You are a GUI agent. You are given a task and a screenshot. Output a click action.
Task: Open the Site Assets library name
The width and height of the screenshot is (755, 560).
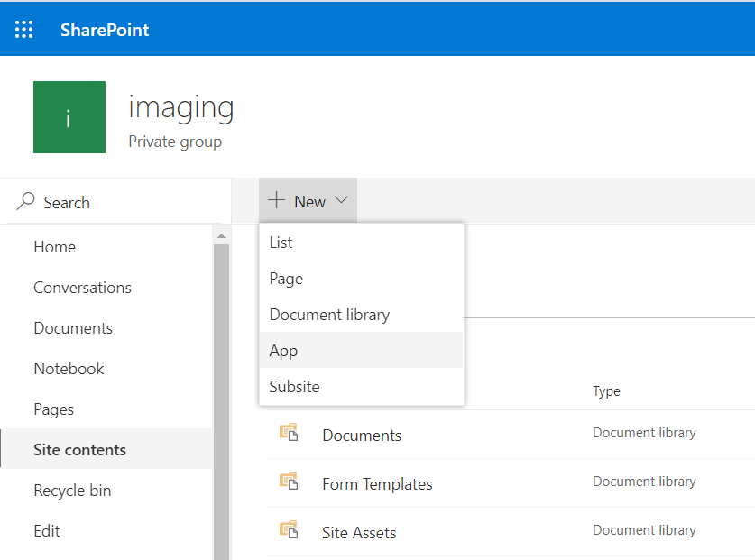359,533
